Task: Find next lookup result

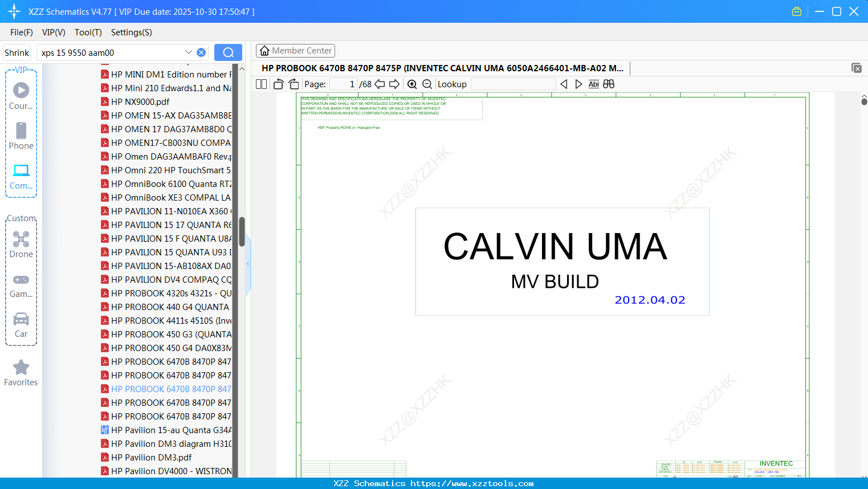Action: pyautogui.click(x=578, y=84)
